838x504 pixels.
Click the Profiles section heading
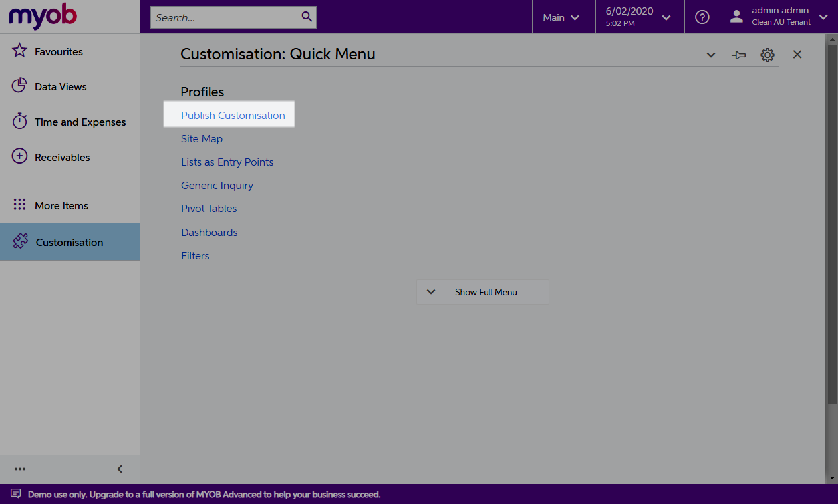pyautogui.click(x=202, y=92)
